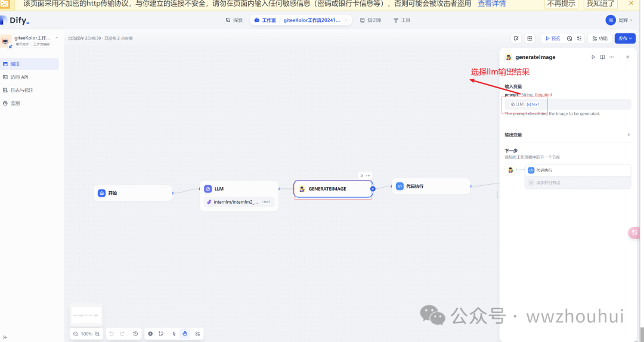Image resolution: width=644 pixels, height=342 pixels.
Task: Zoom in the workflow canvas
Action: (97, 334)
